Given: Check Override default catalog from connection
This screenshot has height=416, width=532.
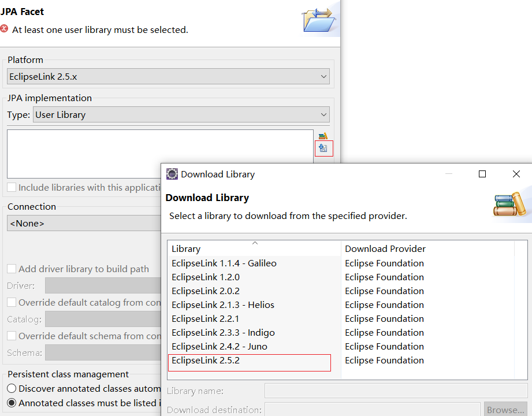Looking at the screenshot, I should pyautogui.click(x=12, y=302).
